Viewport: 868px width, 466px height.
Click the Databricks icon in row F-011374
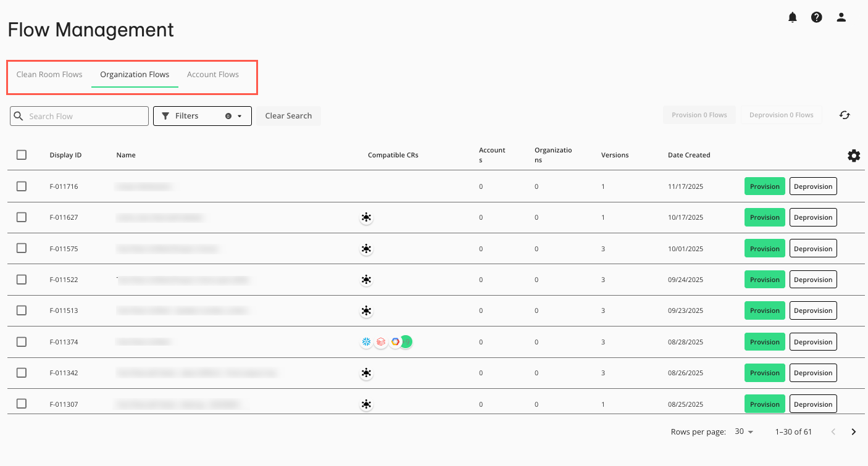(x=381, y=342)
